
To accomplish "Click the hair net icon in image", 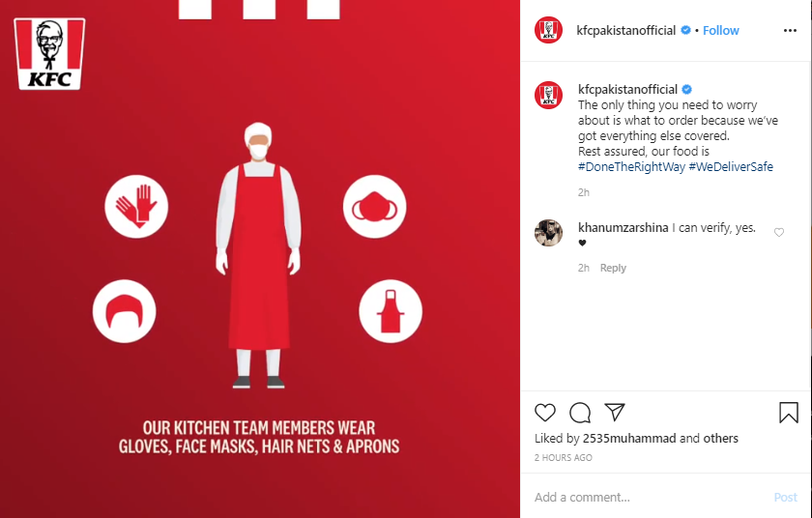I will 125,311.
